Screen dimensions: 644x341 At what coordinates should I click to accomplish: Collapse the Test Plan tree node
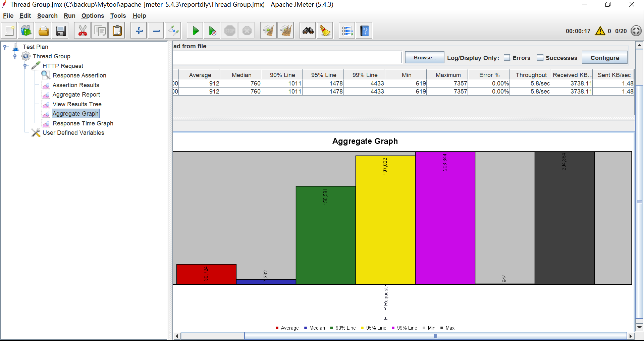(5, 47)
